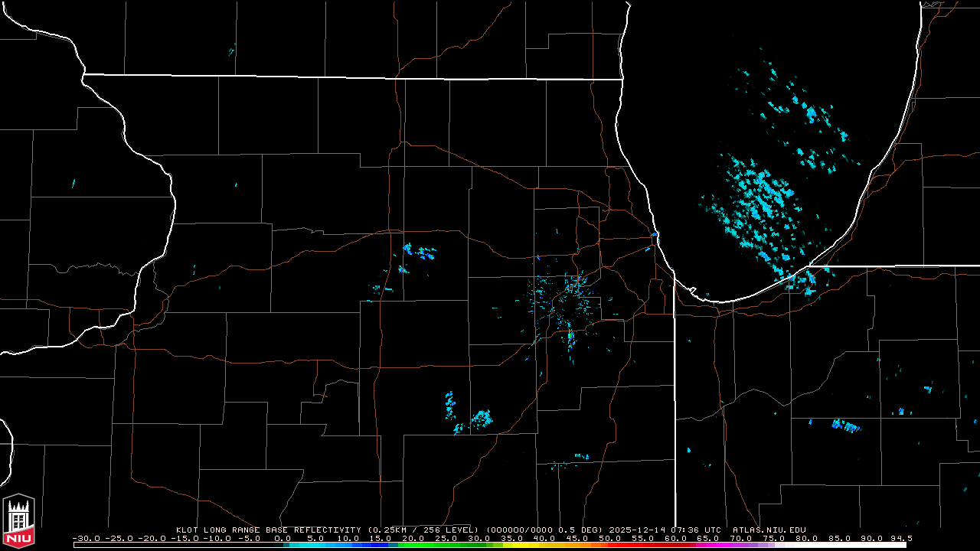
Task: Click the -30.0 label on the scale
Action: (84, 538)
